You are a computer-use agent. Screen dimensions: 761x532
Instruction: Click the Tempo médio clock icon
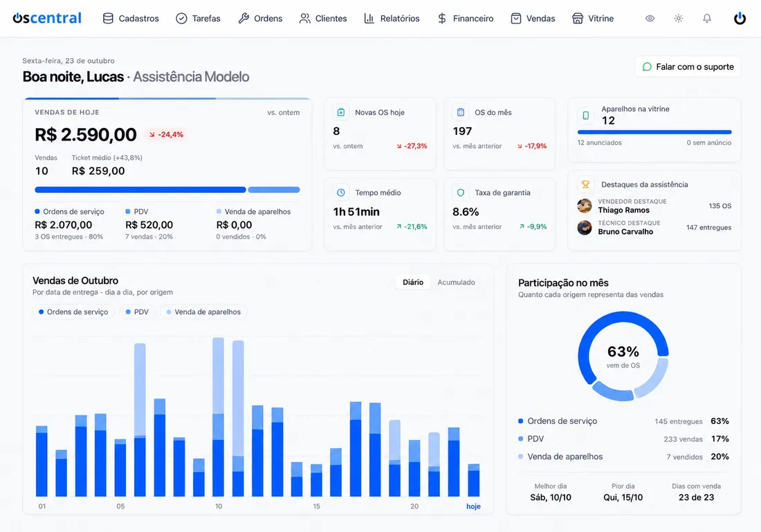point(341,193)
